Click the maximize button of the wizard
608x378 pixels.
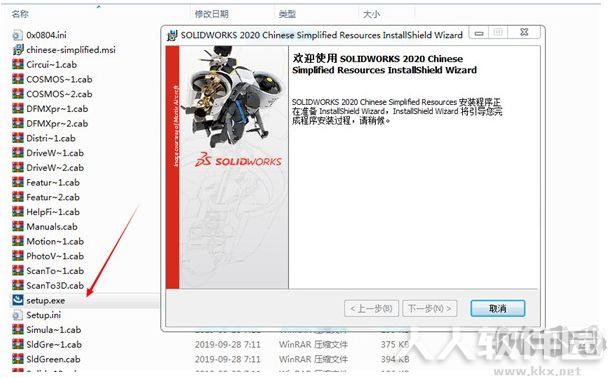[x=498, y=33]
